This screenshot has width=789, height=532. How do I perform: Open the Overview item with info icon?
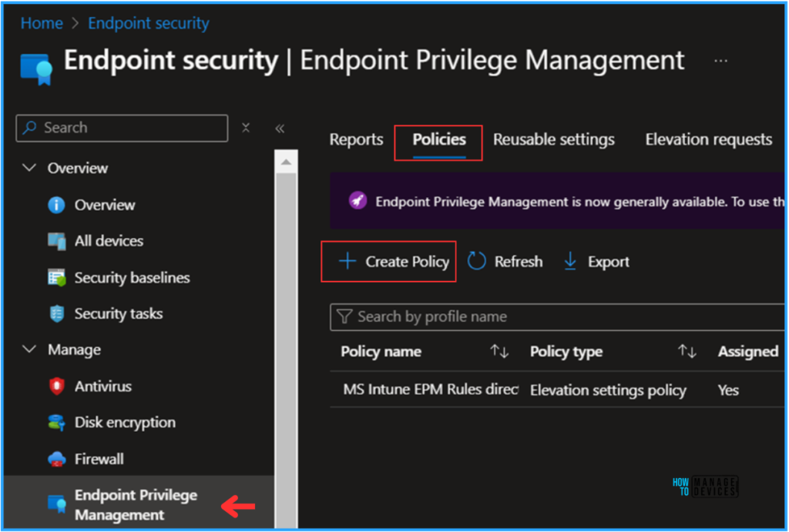92,205
